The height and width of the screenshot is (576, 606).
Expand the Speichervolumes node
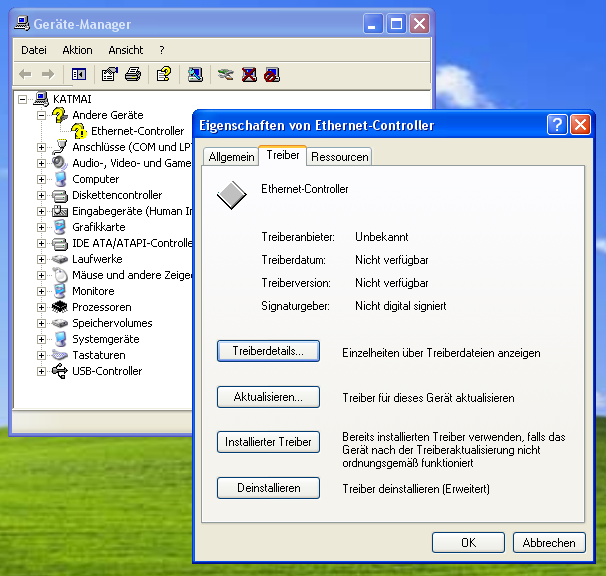point(41,323)
